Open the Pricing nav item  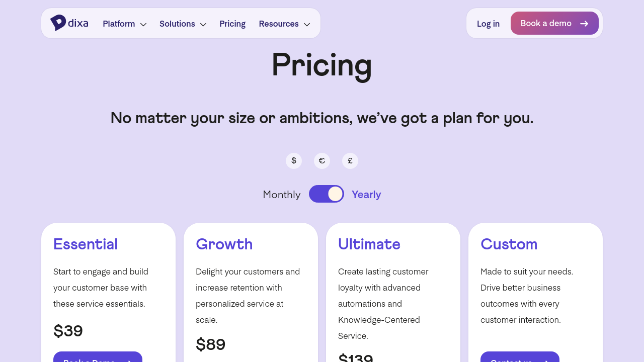(232, 24)
